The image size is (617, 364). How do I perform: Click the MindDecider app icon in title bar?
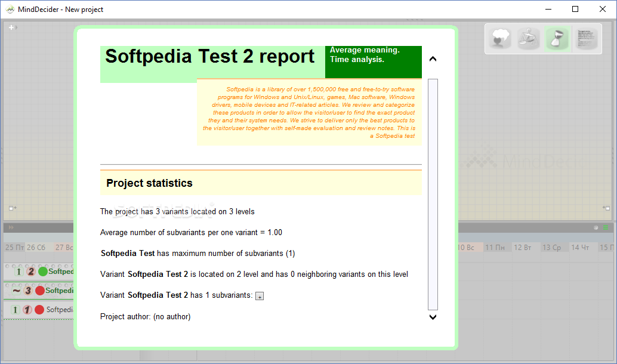tap(10, 9)
